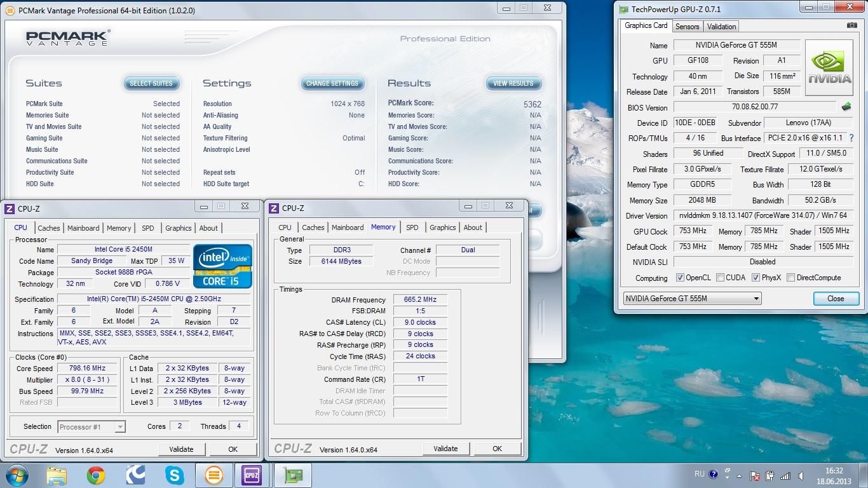Viewport: 868px width, 488px height.
Task: Toggle the OpenCL checkbox in GPU-Z
Action: tap(680, 278)
